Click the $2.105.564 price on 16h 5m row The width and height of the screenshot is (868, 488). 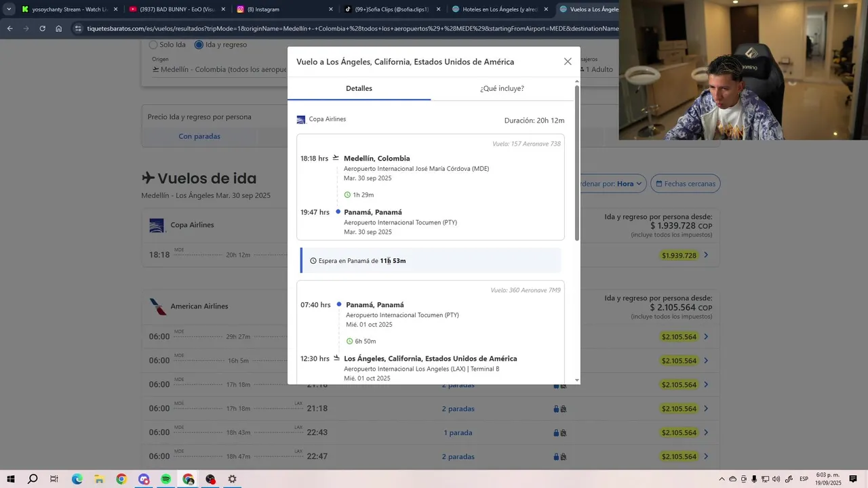(x=679, y=361)
